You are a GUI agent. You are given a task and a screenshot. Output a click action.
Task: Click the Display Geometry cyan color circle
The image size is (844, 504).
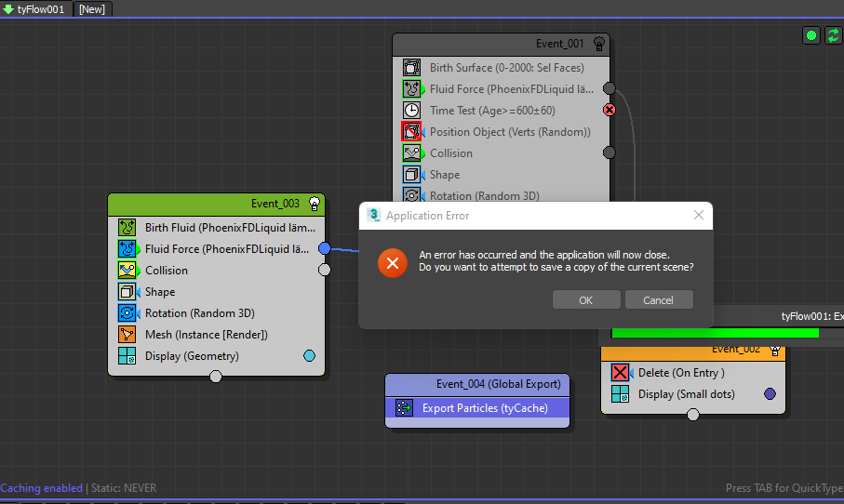point(310,355)
